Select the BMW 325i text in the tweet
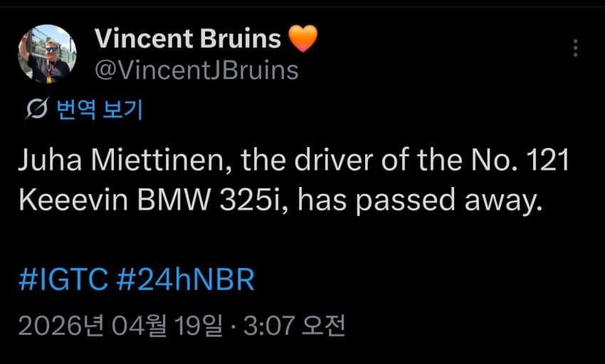This screenshot has height=364, width=605. pos(206,200)
